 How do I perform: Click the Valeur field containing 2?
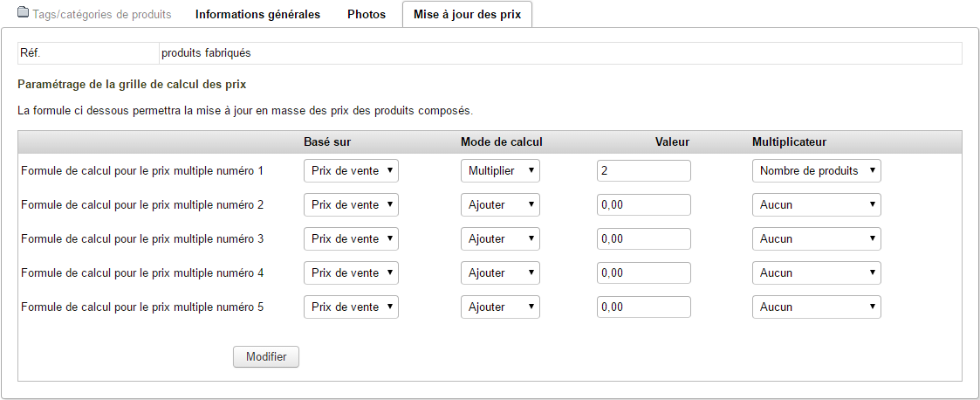click(644, 171)
